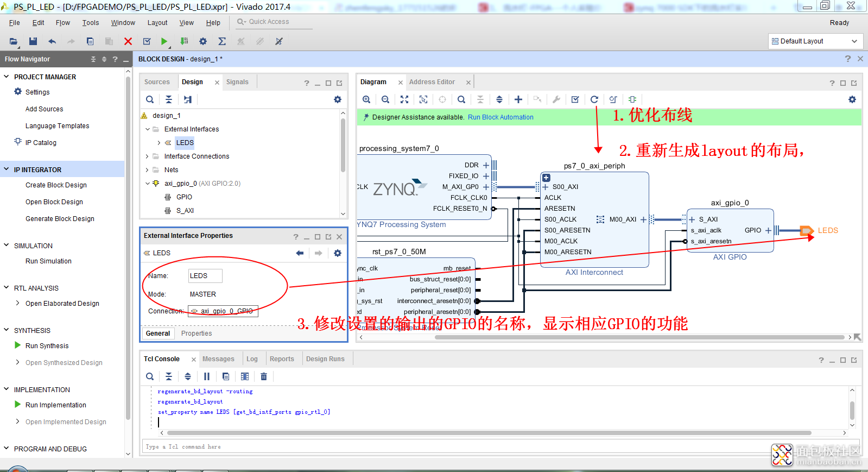Click the Regenerate Layout icon in Diagram toolbar
868x472 pixels.
[x=594, y=99]
